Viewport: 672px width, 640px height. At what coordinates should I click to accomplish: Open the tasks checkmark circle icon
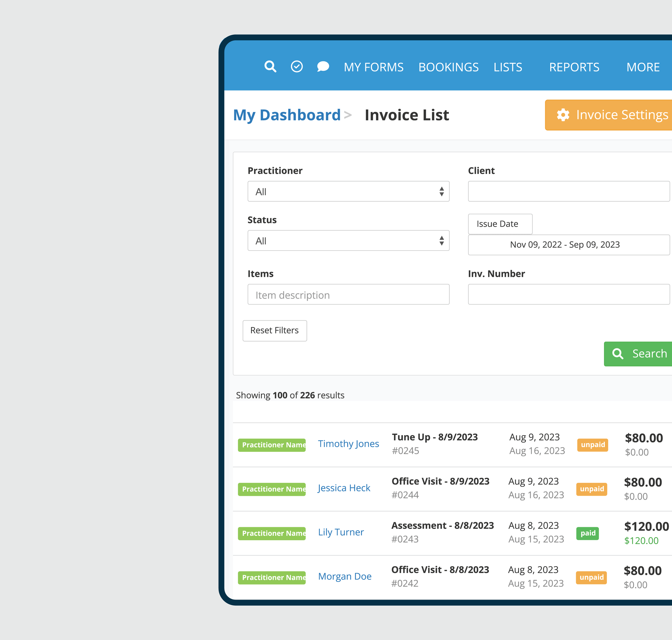[x=297, y=67]
